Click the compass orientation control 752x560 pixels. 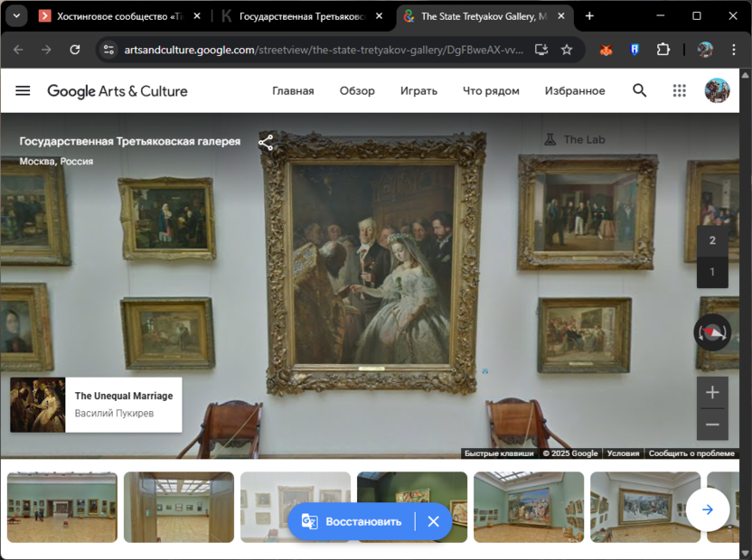(x=712, y=332)
